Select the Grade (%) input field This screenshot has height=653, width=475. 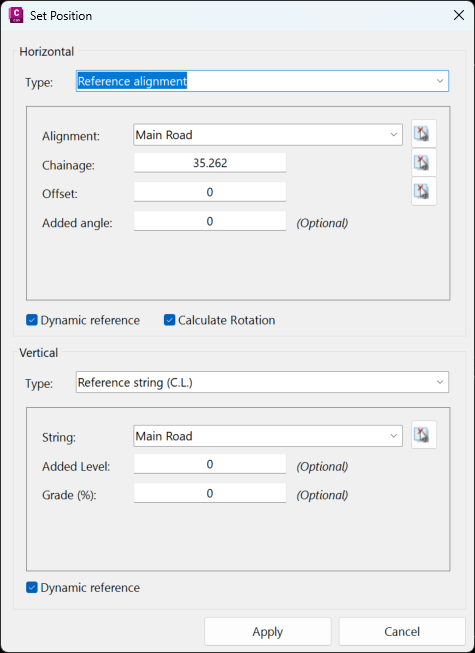(x=210, y=493)
